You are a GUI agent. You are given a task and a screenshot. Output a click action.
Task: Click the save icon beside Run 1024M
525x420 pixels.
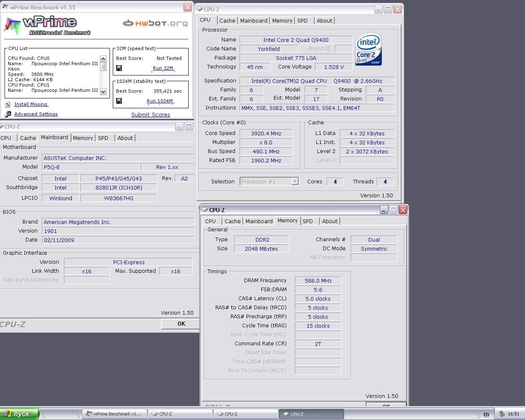[x=119, y=101]
